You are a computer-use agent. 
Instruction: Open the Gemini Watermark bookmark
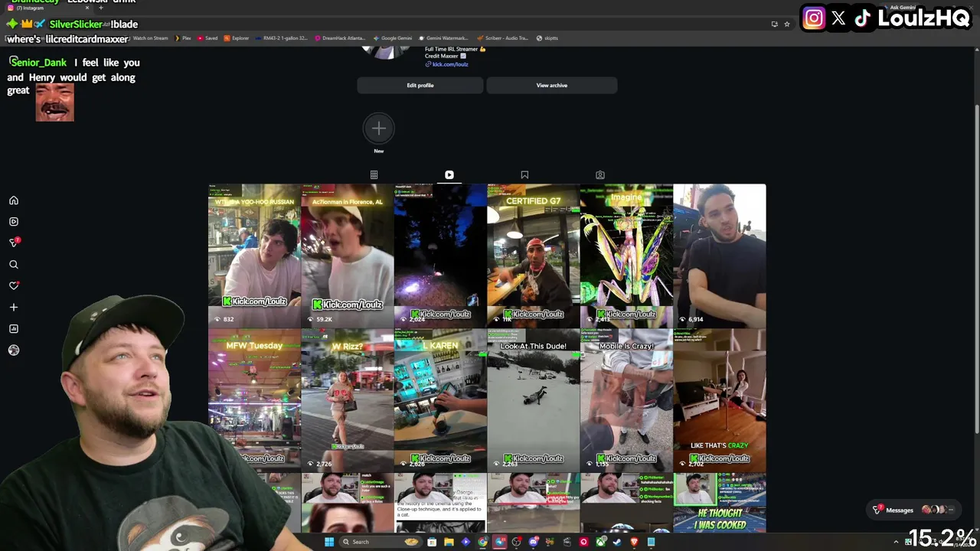(443, 37)
